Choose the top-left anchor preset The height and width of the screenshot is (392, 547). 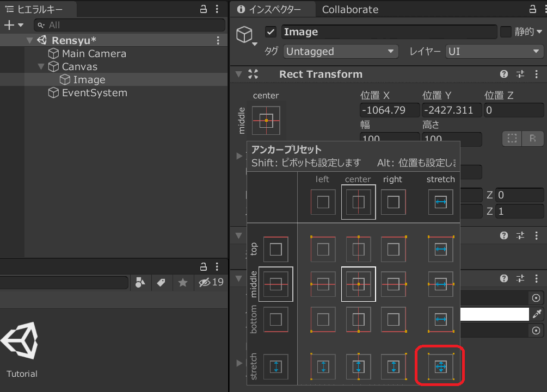point(323,250)
